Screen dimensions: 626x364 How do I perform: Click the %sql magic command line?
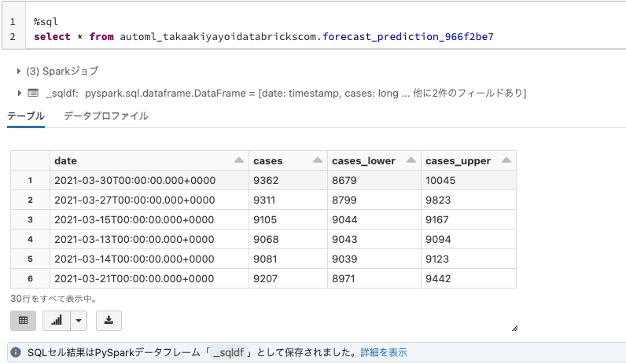(46, 21)
